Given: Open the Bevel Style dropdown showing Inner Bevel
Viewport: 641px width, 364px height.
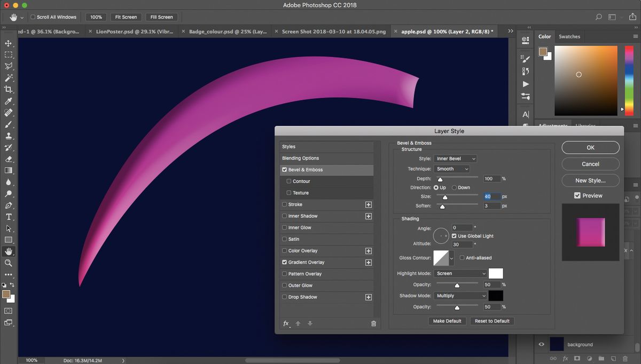Looking at the screenshot, I should pyautogui.click(x=455, y=159).
